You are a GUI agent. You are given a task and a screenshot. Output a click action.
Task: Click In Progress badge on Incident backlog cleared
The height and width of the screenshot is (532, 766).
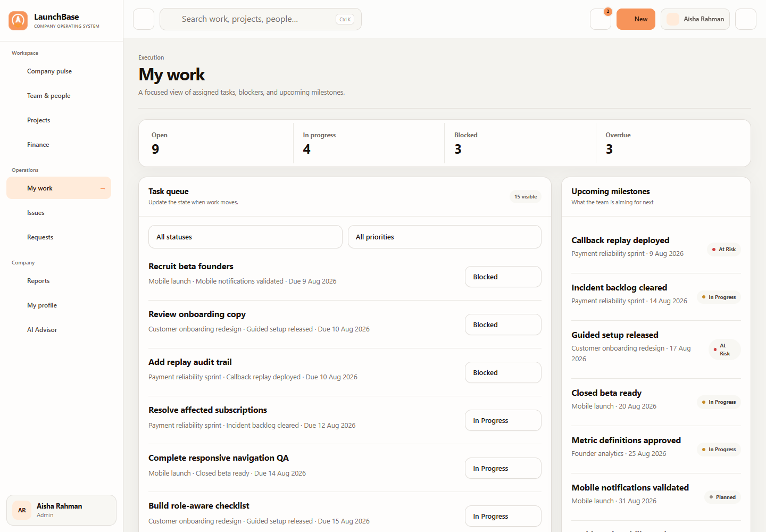click(x=719, y=297)
